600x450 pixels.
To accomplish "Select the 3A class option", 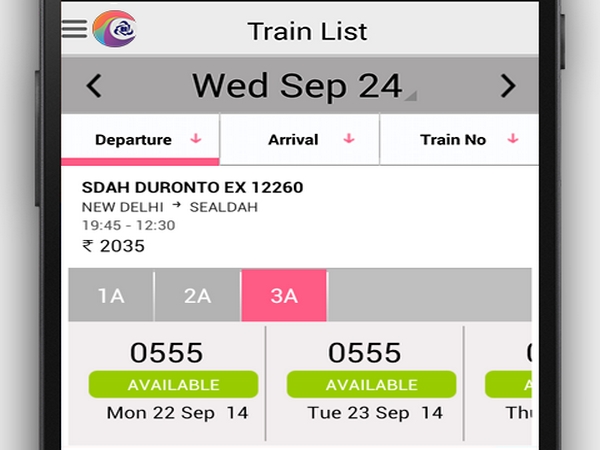I will tap(284, 296).
